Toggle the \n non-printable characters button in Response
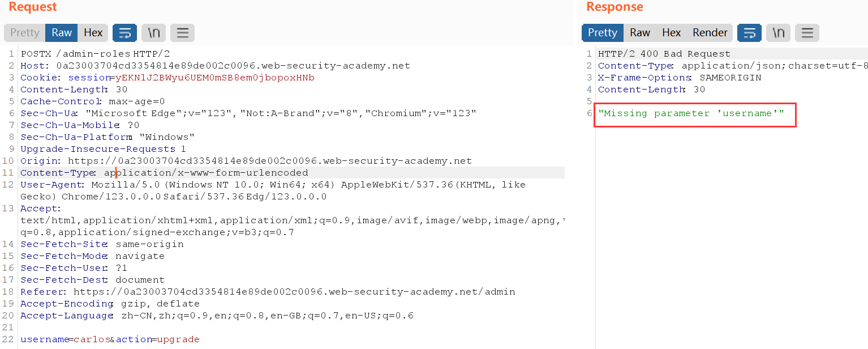 [778, 33]
